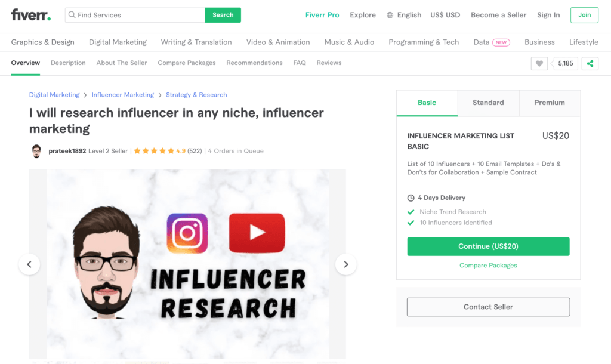This screenshot has width=611, height=364.
Task: Open the US$ USD currency selector
Action: (445, 14)
